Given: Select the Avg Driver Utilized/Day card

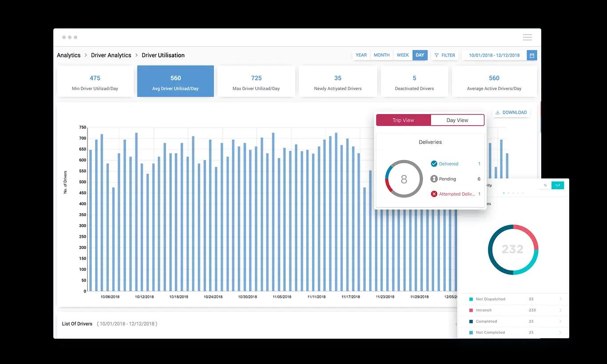Looking at the screenshot, I should pyautogui.click(x=176, y=81).
